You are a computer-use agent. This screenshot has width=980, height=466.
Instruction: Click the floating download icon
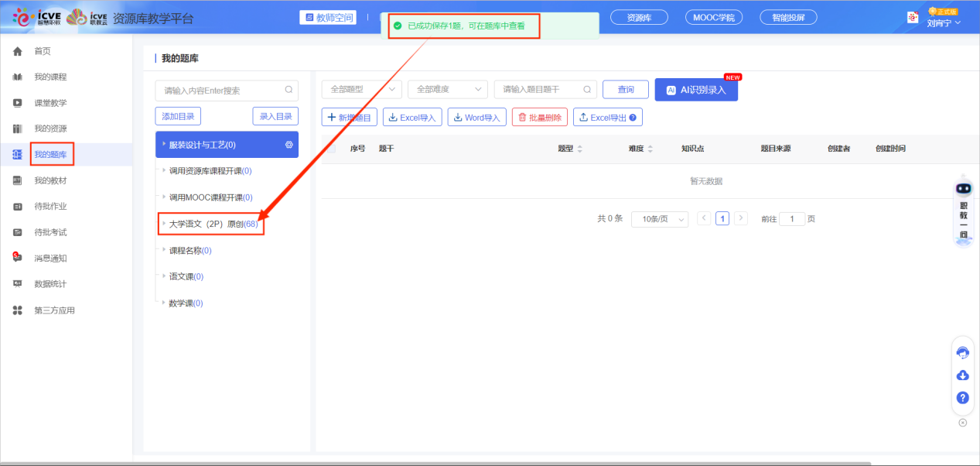(962, 375)
